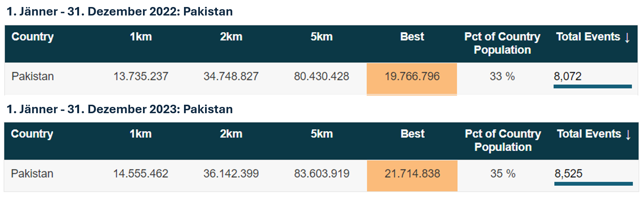
Task: Select the Pakistan row in the 2023 table
Action: point(321,176)
